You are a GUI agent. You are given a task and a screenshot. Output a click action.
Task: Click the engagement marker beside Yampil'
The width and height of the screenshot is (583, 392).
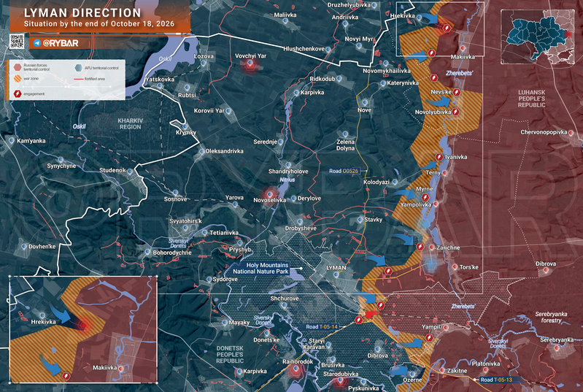click(429, 338)
